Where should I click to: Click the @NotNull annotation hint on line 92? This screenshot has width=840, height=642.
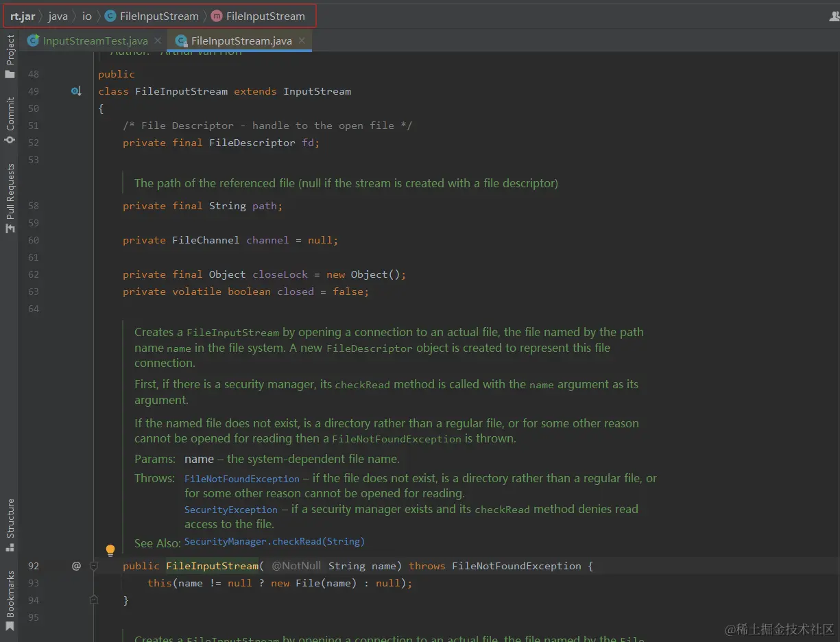tap(296, 566)
